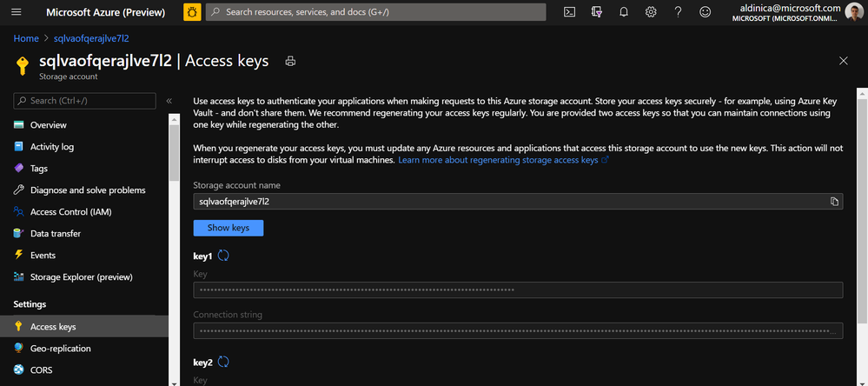Regenerate key2 with the refresh icon
Viewport: 868px width, 386px height.
(x=223, y=363)
